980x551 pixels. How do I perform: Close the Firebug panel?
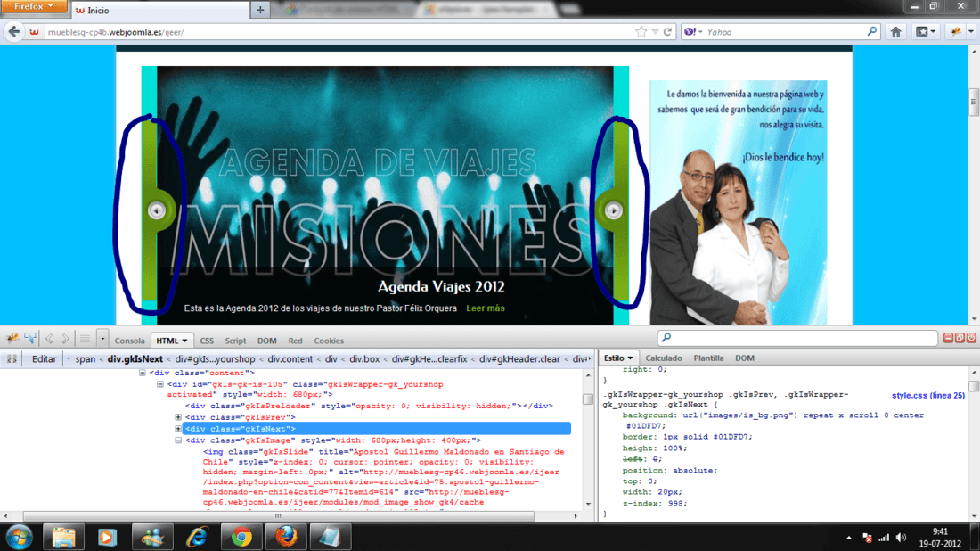tap(971, 338)
